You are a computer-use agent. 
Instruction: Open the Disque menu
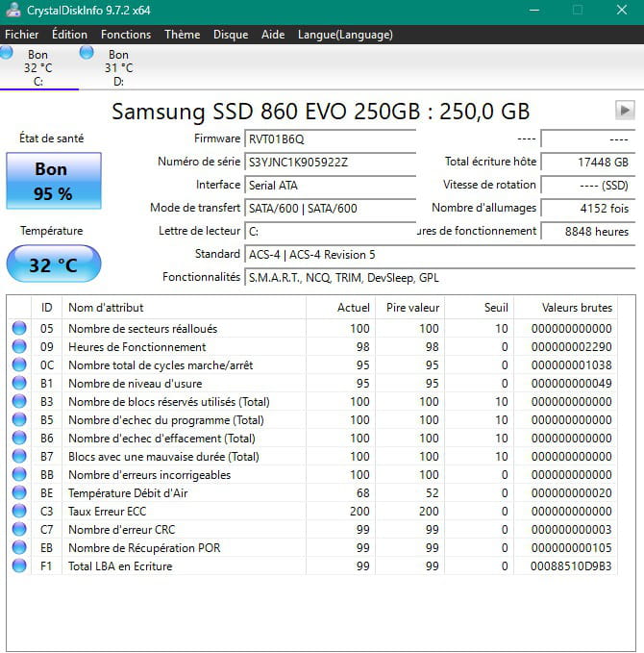pos(231,34)
